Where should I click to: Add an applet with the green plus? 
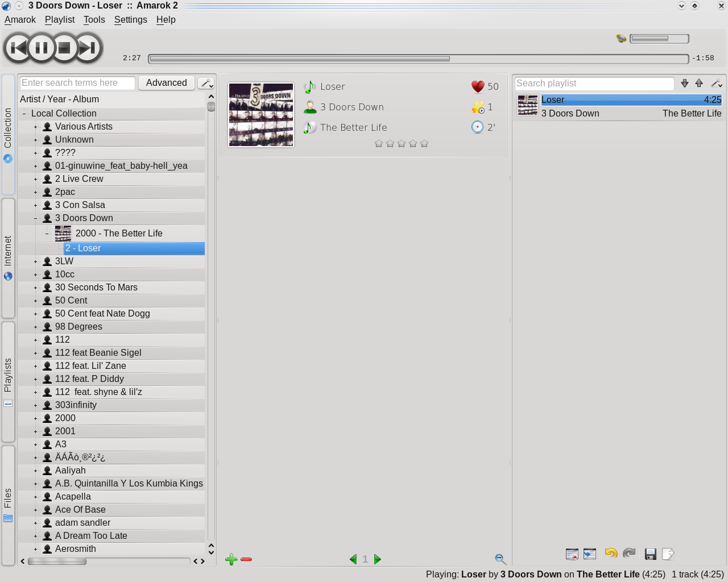pos(231,559)
